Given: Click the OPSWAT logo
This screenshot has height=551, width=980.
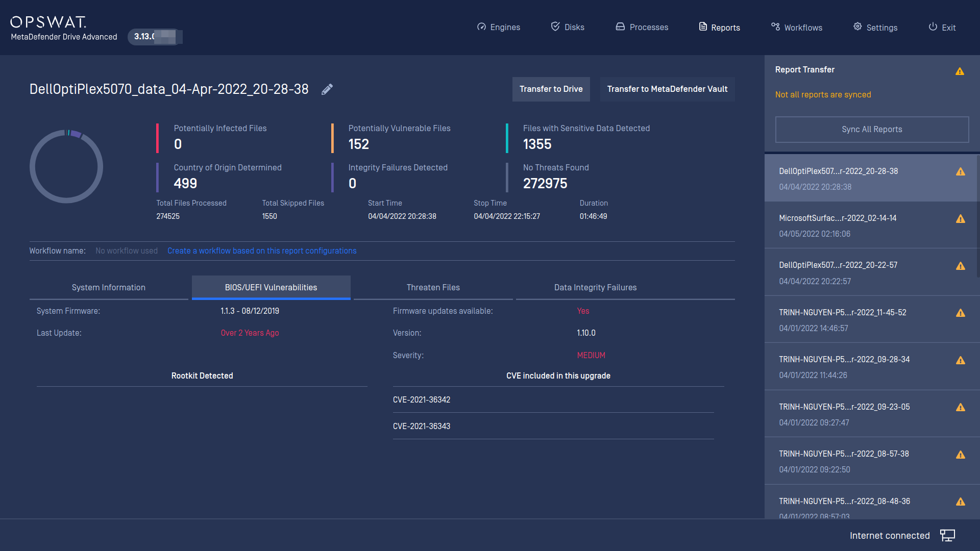Looking at the screenshot, I should pyautogui.click(x=48, y=22).
